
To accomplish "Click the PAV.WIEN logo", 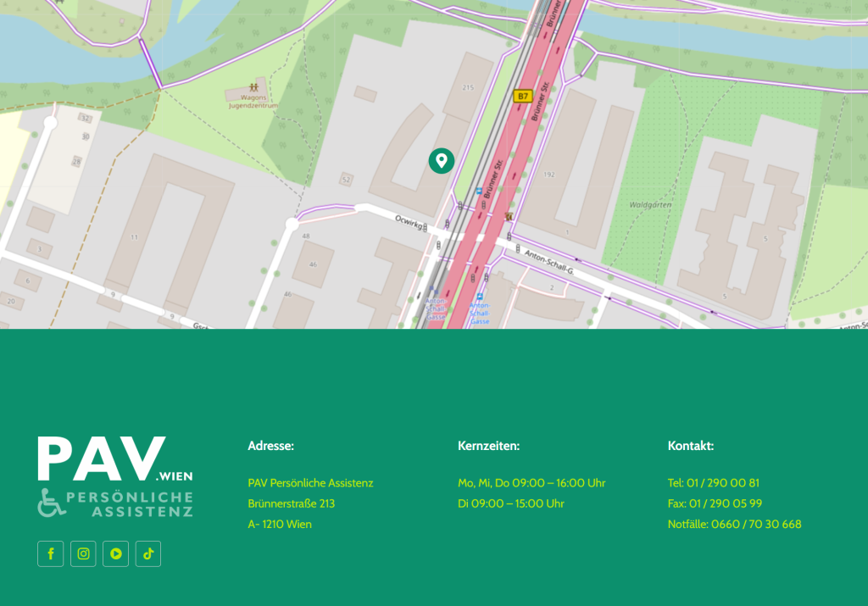I will [x=114, y=476].
